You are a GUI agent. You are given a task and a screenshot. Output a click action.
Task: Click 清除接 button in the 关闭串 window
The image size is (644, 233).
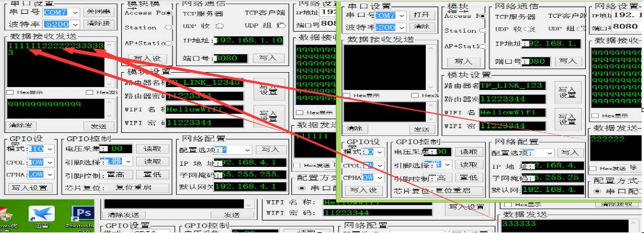pos(99,24)
